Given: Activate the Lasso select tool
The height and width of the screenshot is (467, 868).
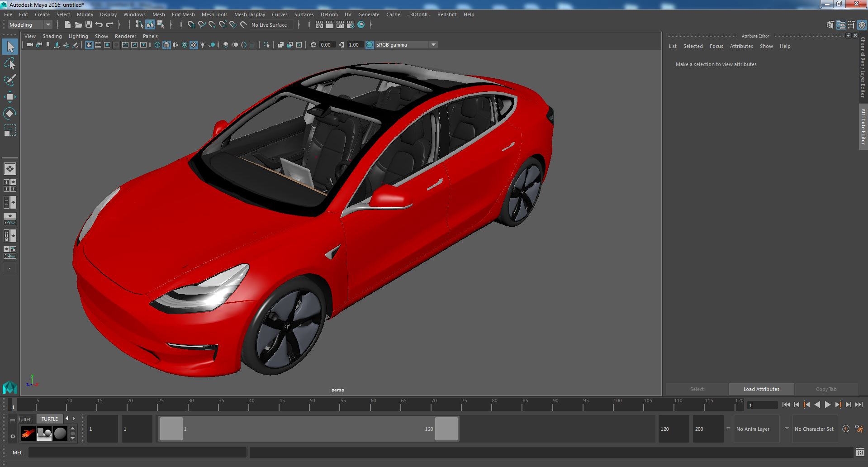Looking at the screenshot, I should click(x=10, y=64).
